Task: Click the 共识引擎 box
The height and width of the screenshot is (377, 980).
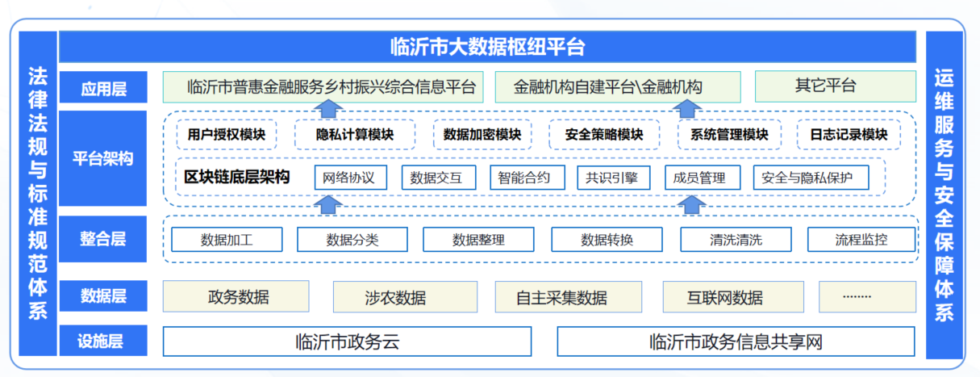Action: click(x=613, y=178)
